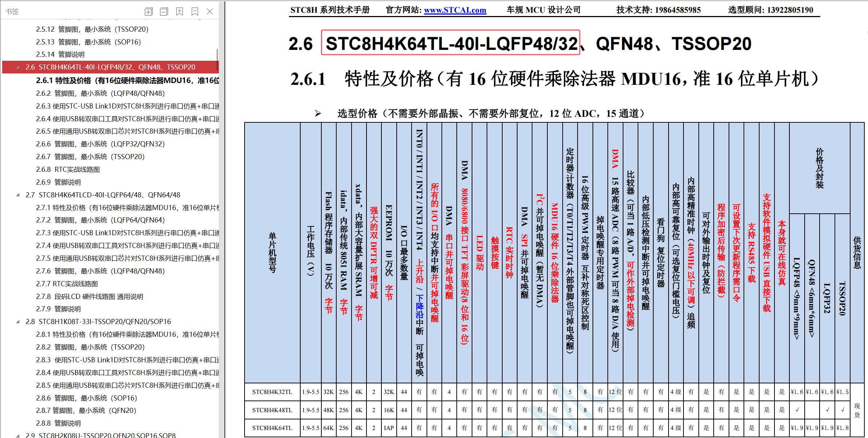
Task: Select the highlighted 2.6 STC8H4K64TL-40I bookmark
Action: click(110, 67)
